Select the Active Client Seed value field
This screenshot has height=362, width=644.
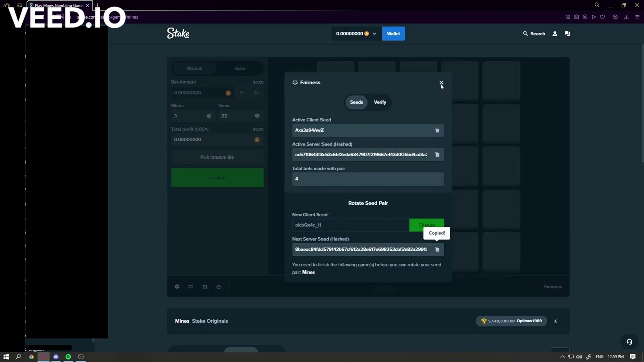368,130
